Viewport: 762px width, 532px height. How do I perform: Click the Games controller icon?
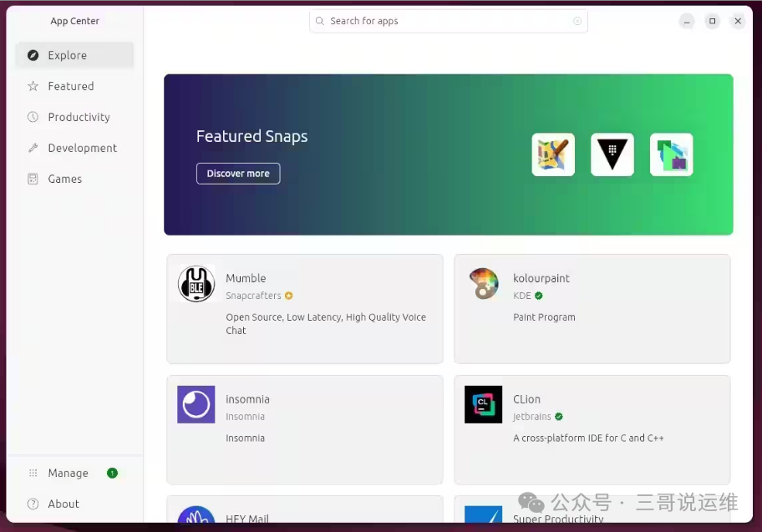[33, 179]
